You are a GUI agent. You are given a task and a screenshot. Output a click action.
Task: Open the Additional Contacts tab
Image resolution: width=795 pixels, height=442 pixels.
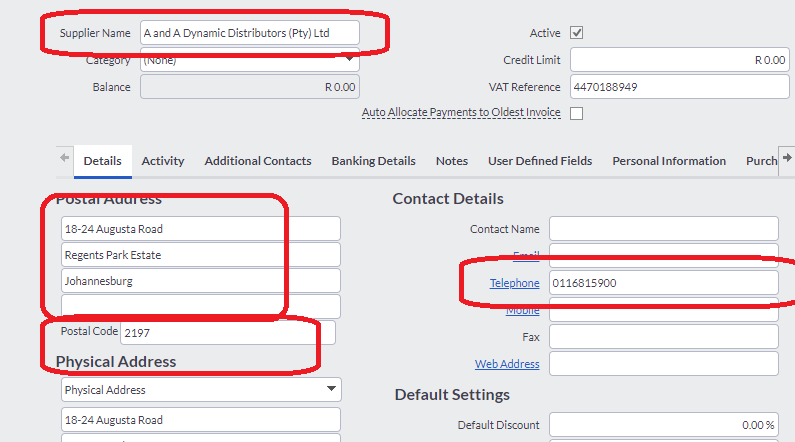click(258, 161)
